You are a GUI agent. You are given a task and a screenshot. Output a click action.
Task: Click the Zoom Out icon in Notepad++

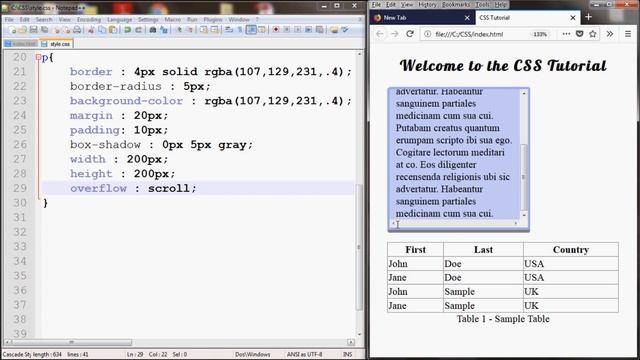189,30
